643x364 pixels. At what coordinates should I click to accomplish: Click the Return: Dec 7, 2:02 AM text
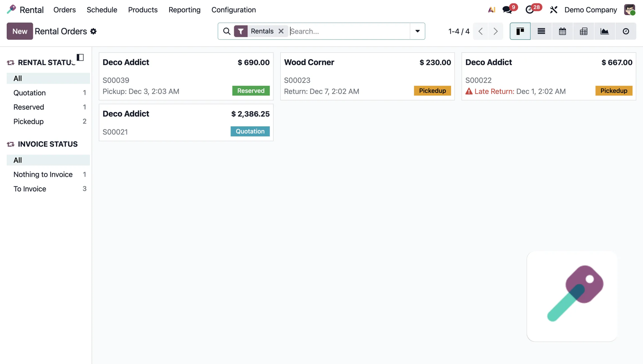(x=321, y=91)
